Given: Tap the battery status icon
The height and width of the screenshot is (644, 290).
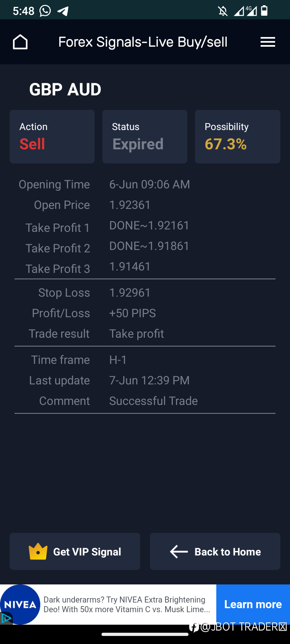Looking at the screenshot, I should click(264, 10).
